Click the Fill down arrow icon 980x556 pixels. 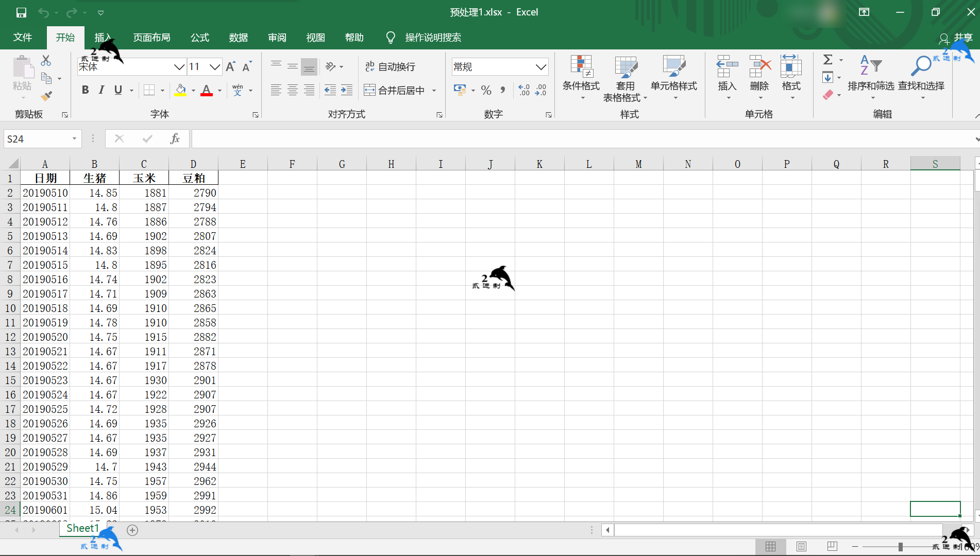click(x=827, y=78)
